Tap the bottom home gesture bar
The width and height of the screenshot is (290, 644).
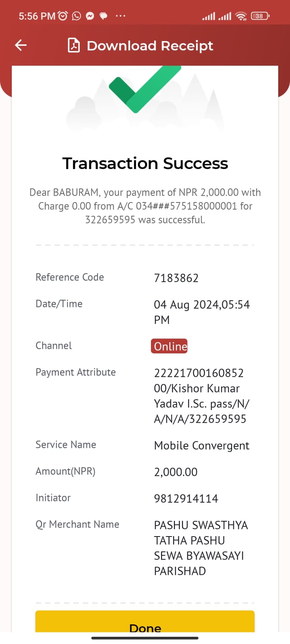point(145,638)
